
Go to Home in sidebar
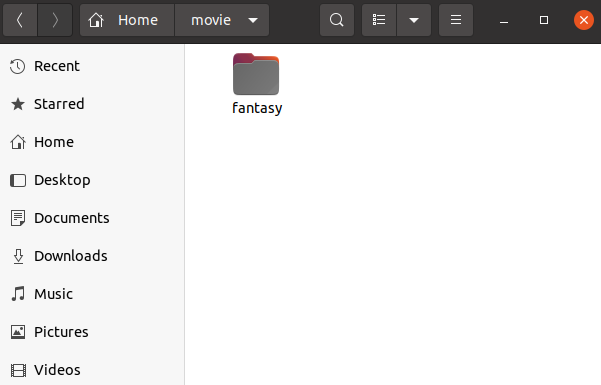[x=92, y=142]
